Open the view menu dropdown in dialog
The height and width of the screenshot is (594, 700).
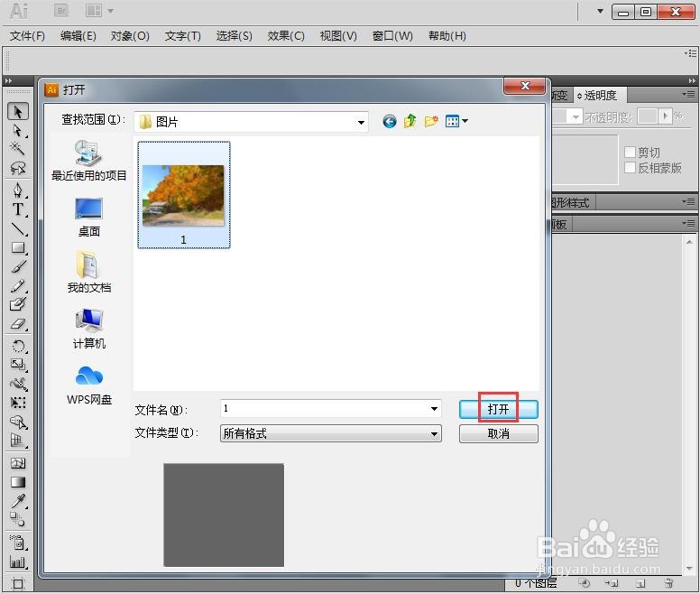tap(456, 121)
